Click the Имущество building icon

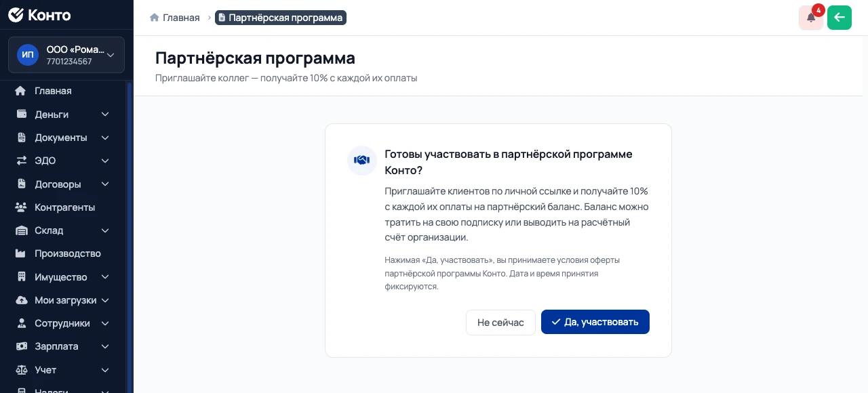coord(21,277)
